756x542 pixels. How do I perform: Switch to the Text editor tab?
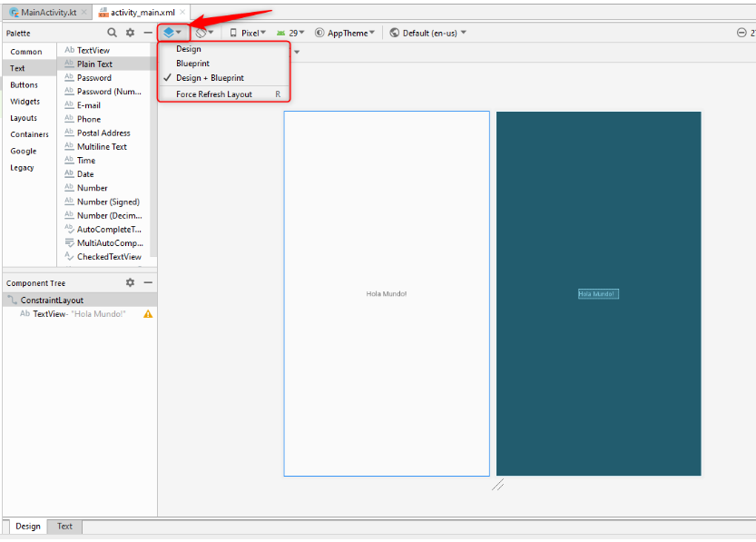pyautogui.click(x=64, y=527)
